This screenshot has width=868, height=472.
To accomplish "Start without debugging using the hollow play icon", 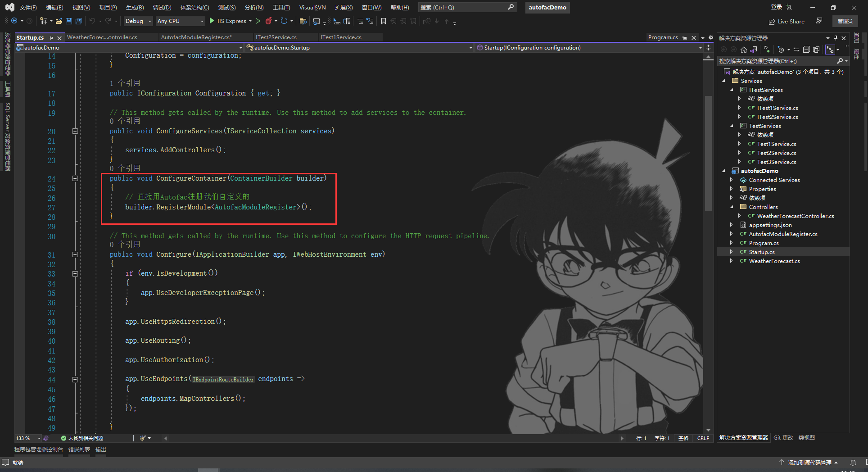I will click(258, 21).
